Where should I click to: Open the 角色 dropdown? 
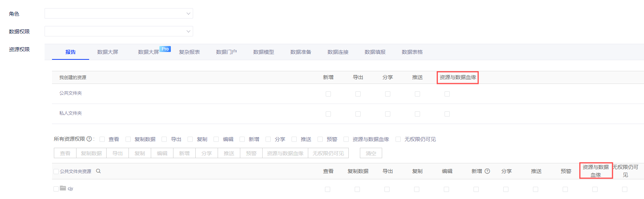119,14
